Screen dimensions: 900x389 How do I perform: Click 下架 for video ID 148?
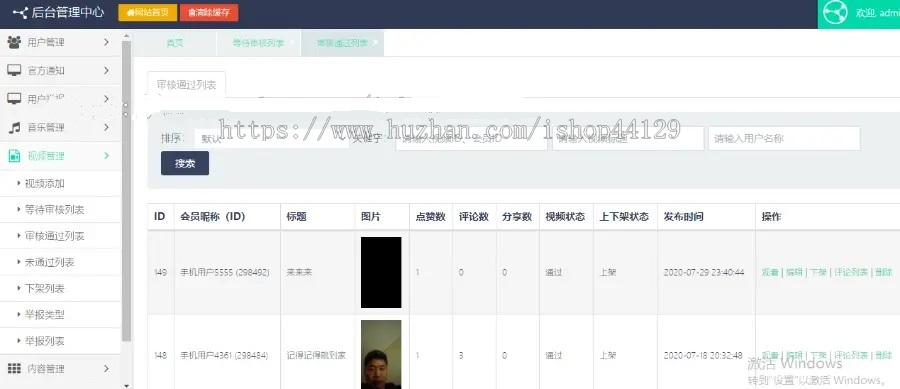coord(818,356)
